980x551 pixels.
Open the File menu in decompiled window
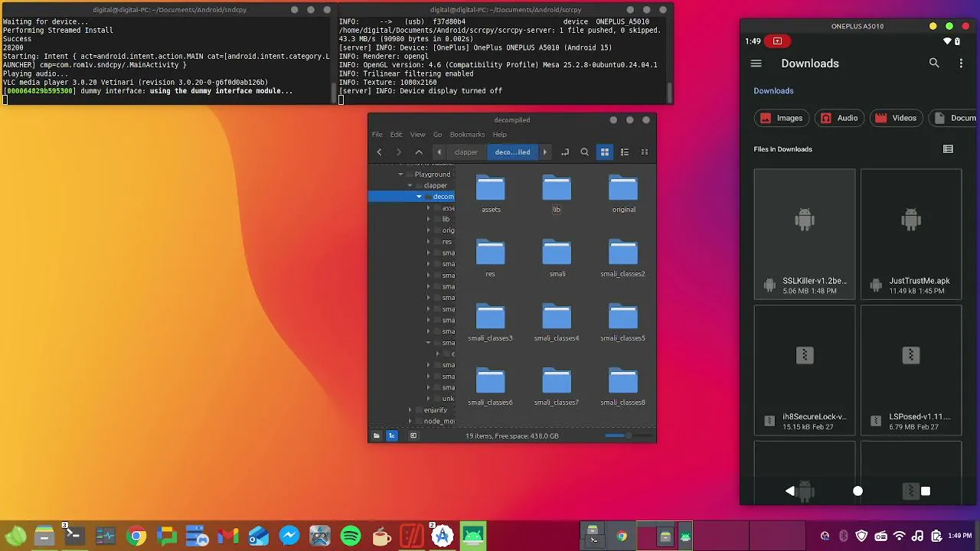377,135
